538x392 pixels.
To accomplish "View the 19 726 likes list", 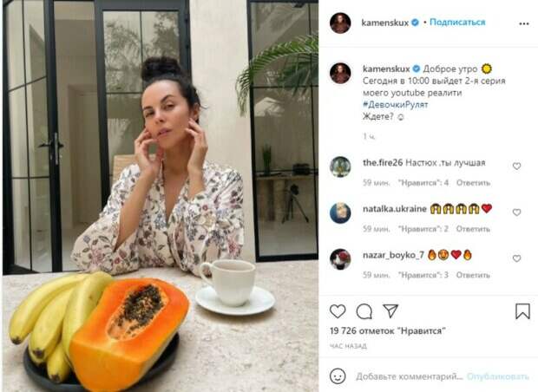I will (387, 331).
